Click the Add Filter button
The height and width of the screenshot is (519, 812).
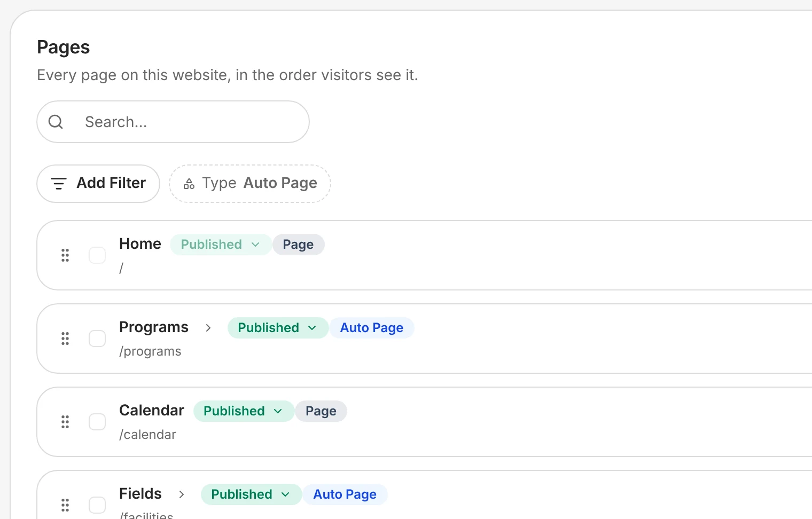pyautogui.click(x=98, y=184)
